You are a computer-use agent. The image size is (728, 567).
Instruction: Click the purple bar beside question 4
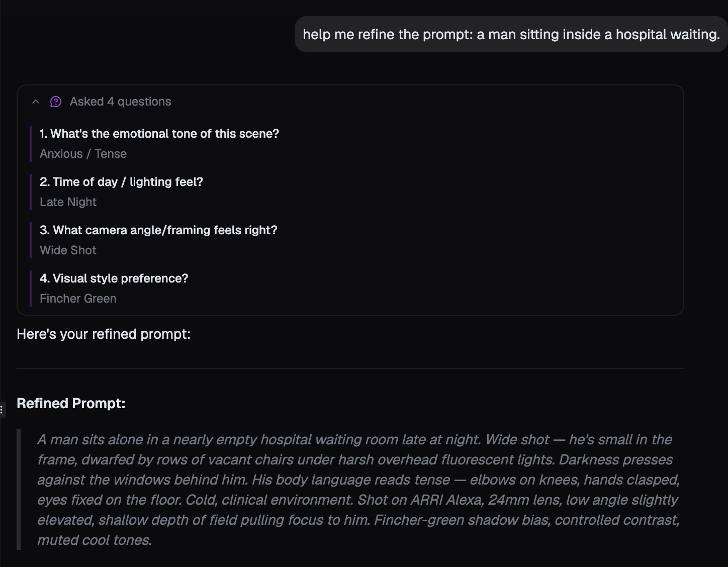tap(31, 289)
